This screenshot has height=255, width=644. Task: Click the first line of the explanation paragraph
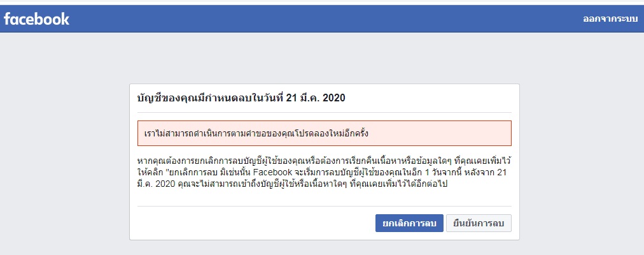coord(324,159)
